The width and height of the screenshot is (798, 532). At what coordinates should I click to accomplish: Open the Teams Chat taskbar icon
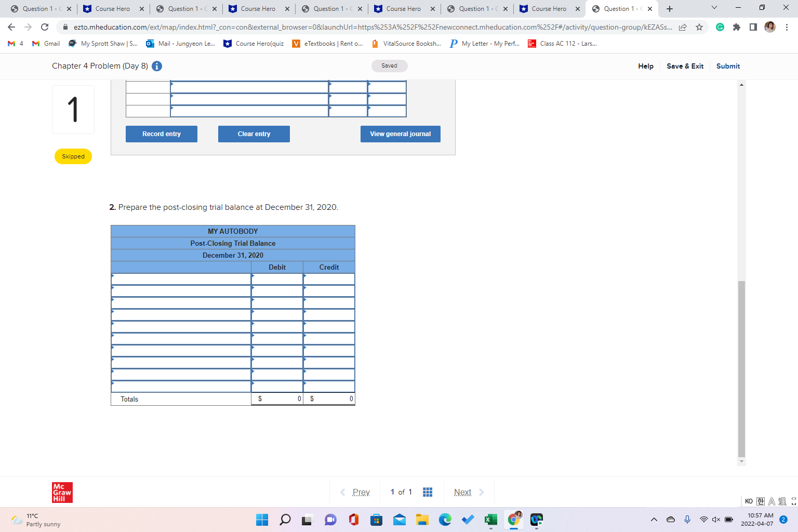click(x=331, y=520)
